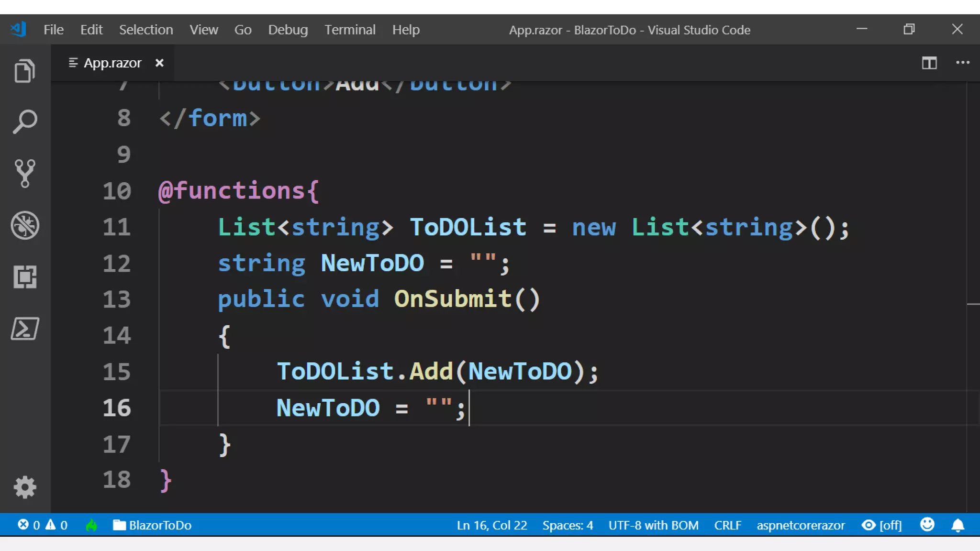The width and height of the screenshot is (980, 551).
Task: Click the errors and warnings count
Action: 43,525
